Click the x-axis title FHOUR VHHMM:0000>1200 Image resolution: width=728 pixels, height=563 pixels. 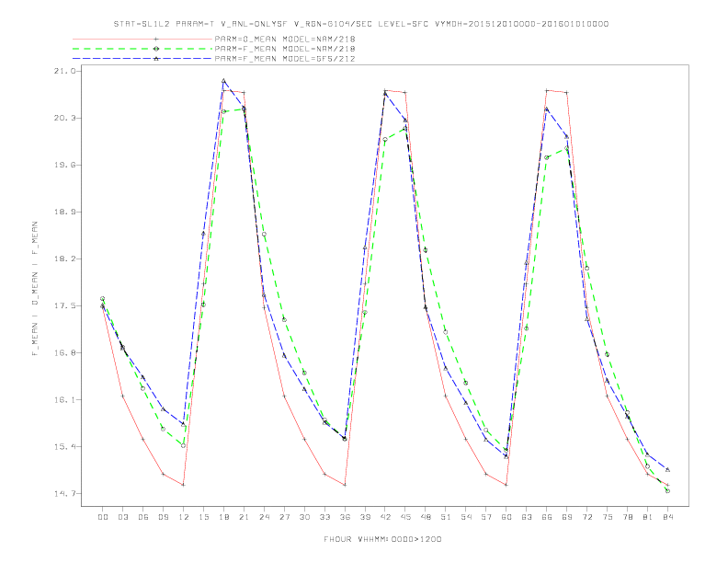pyautogui.click(x=382, y=539)
